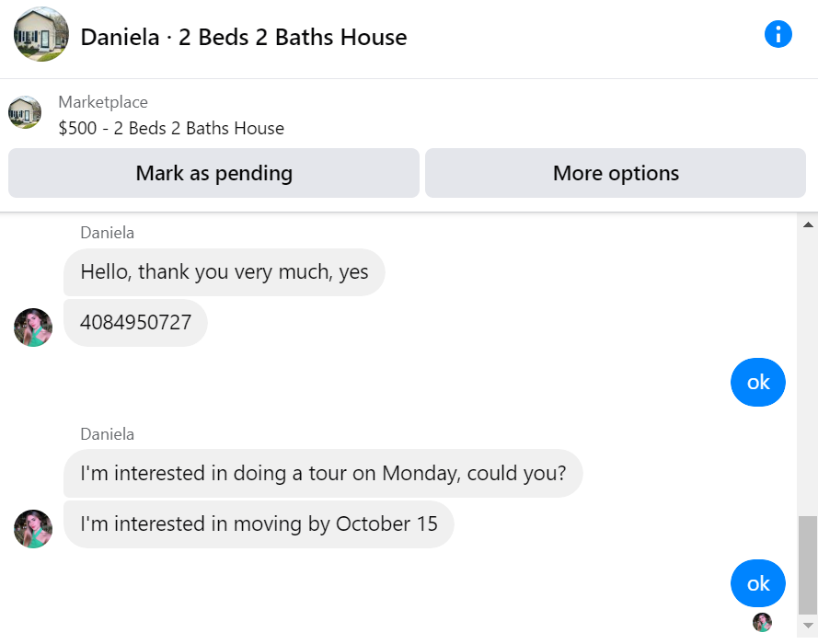Click Daniela's avatar beside October 15 message

coord(33,529)
